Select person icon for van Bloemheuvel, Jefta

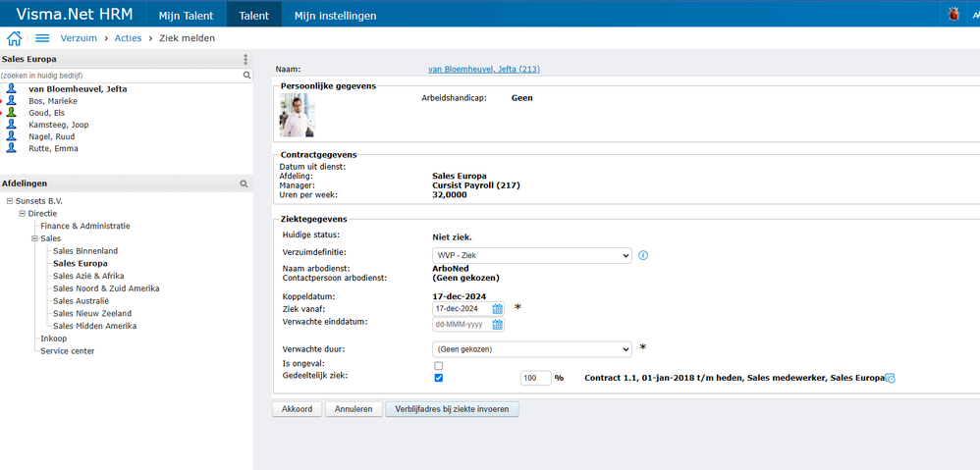(11, 88)
